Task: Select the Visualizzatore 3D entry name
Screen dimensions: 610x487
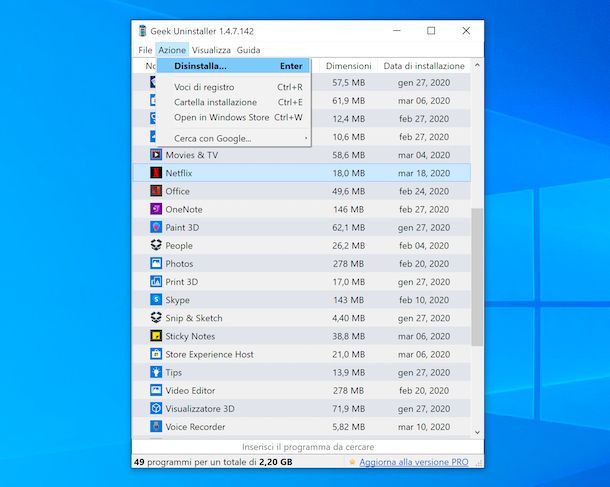Action: (x=200, y=409)
